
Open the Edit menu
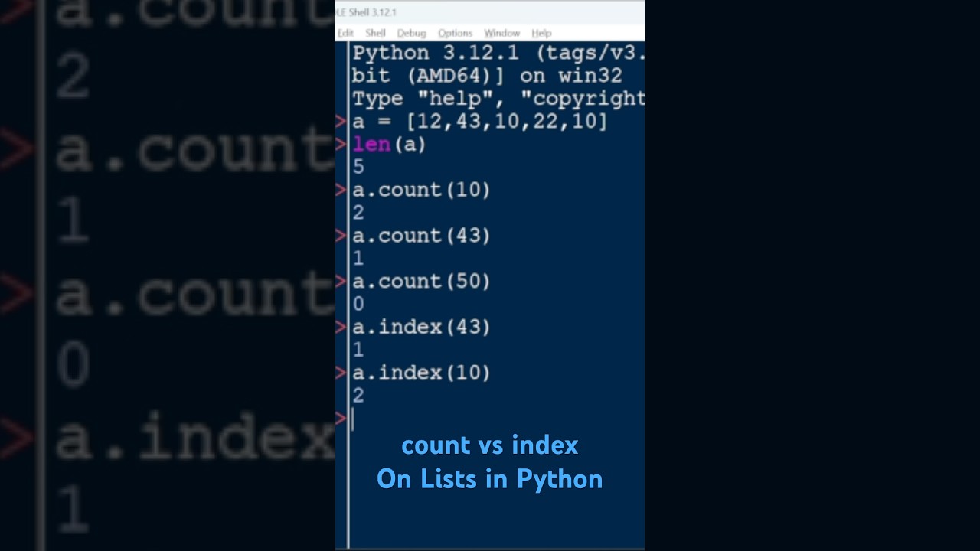345,33
